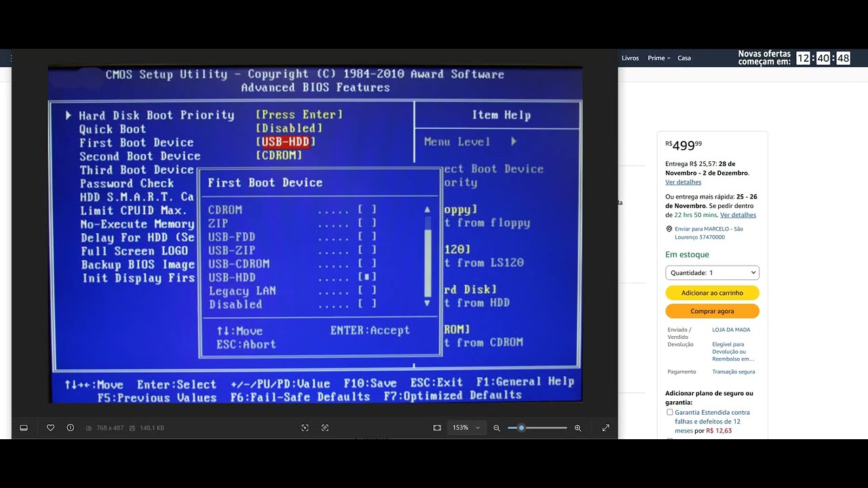Click boot list scrollbar down arrow

click(427, 304)
